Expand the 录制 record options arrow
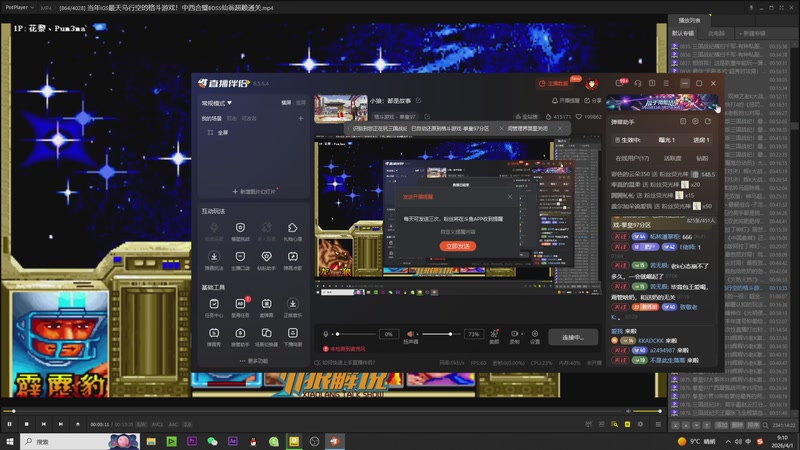The image size is (800, 450). click(x=521, y=334)
